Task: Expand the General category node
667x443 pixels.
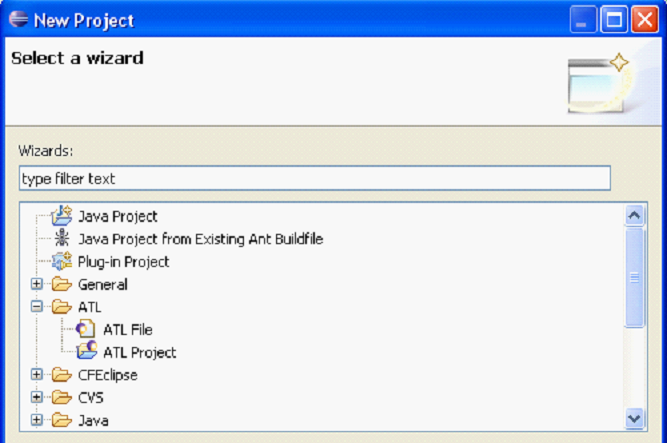Action: click(x=37, y=284)
